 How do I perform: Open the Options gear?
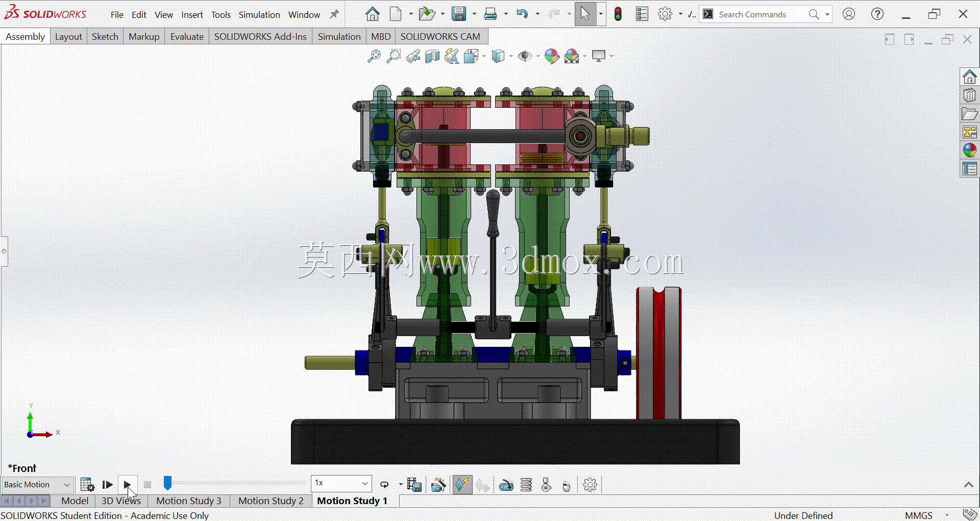pos(665,14)
